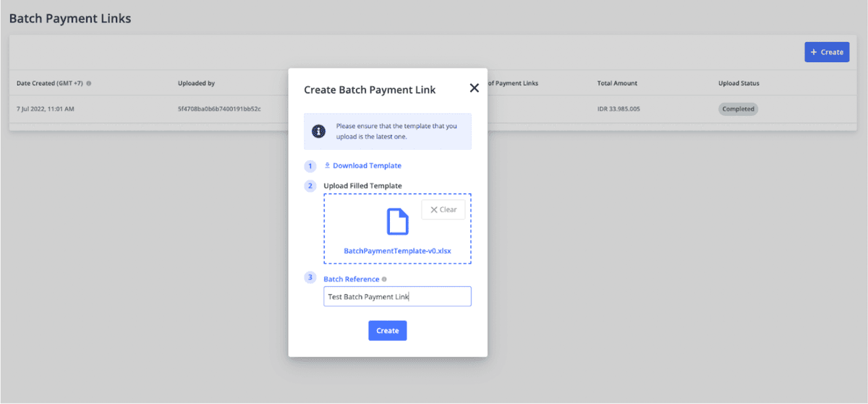Click the uploaded document file icon
Image resolution: width=868 pixels, height=404 pixels.
tap(397, 222)
